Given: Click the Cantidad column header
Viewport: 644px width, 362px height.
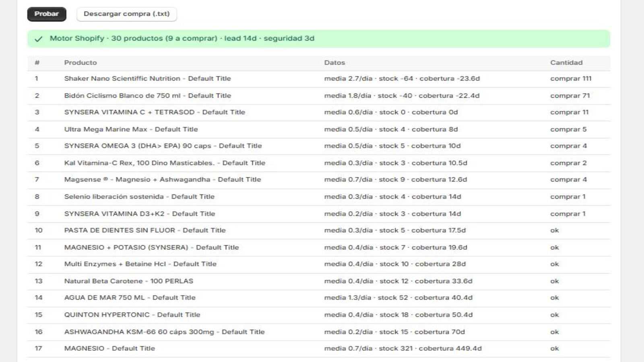Looking at the screenshot, I should click(566, 63).
